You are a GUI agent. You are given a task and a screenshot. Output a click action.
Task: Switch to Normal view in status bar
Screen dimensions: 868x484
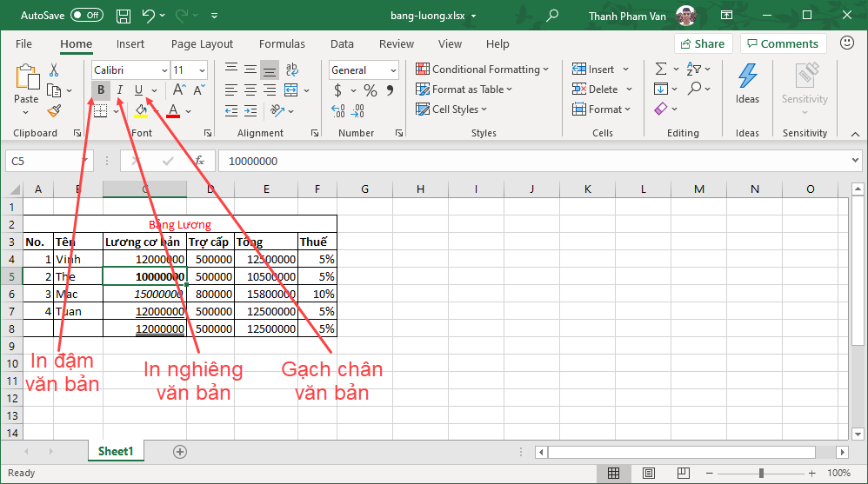tap(613, 473)
